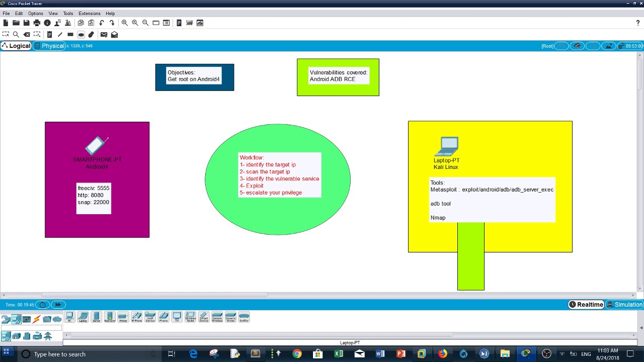Open the Edit menu

(x=19, y=13)
